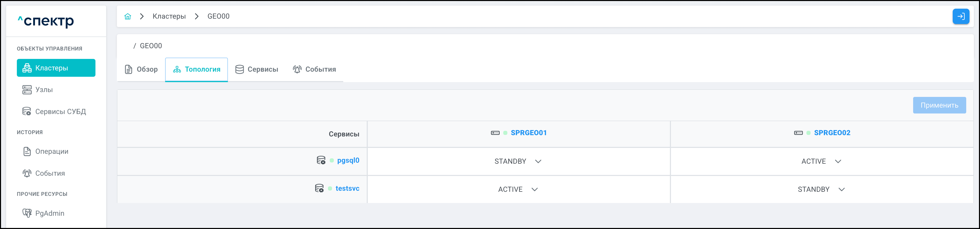Viewport: 980px width, 229px height.
Task: Click the server icon beside SPRGEO02
Action: click(x=798, y=133)
